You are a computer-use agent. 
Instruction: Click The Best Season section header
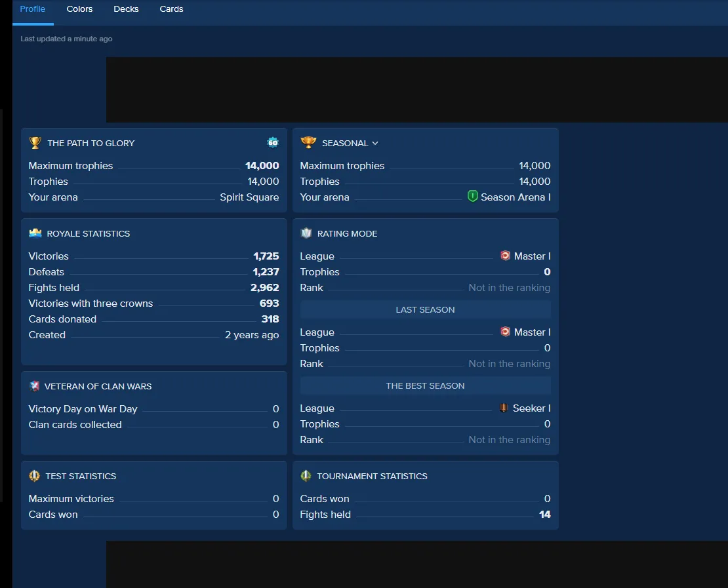[x=425, y=385]
